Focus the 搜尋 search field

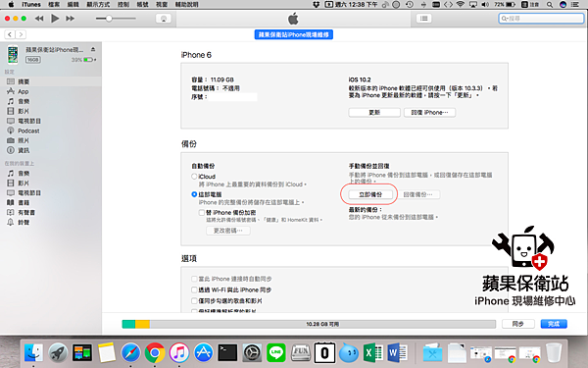[541, 19]
